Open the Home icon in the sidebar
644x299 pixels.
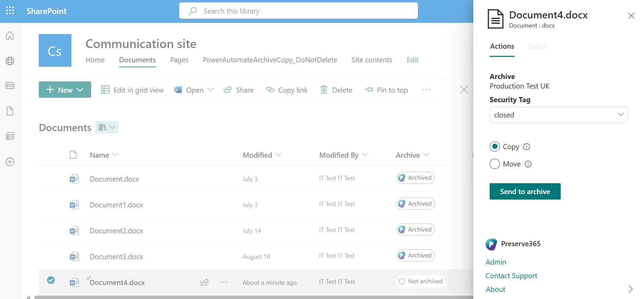[10, 35]
